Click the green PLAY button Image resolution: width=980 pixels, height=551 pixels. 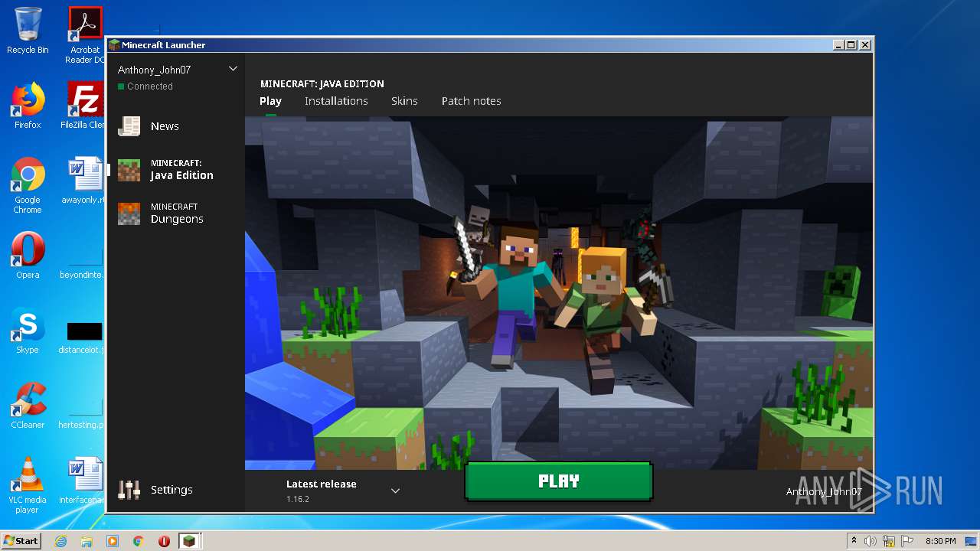pos(559,481)
